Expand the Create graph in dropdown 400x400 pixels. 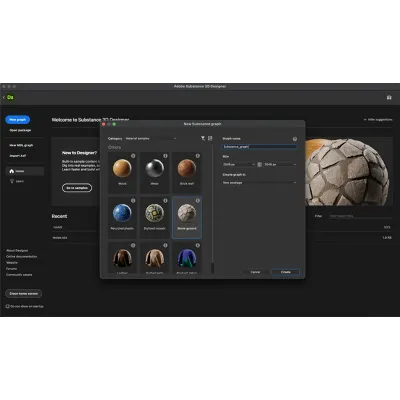point(259,183)
